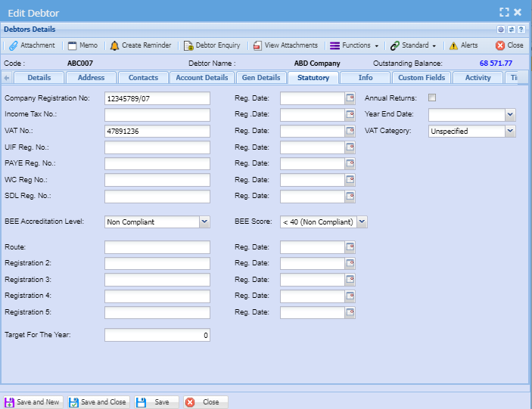The image size is (532, 409).
Task: Open calendar picker for Company Registration date
Action: 350,98
